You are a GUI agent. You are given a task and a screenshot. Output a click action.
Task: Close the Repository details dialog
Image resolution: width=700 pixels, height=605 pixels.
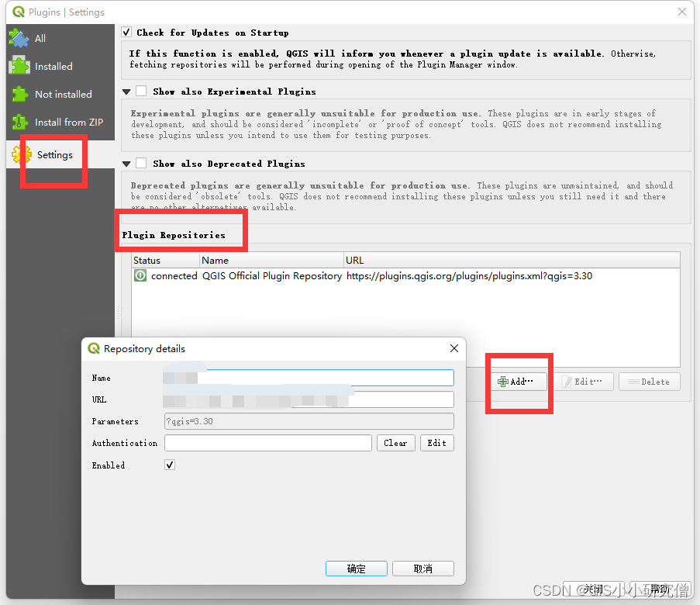coord(454,348)
